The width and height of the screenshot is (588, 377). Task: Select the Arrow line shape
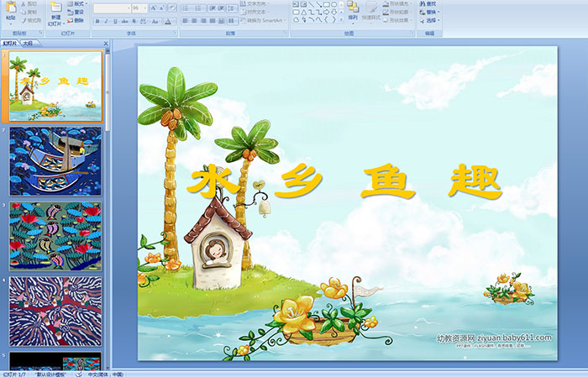318,4
